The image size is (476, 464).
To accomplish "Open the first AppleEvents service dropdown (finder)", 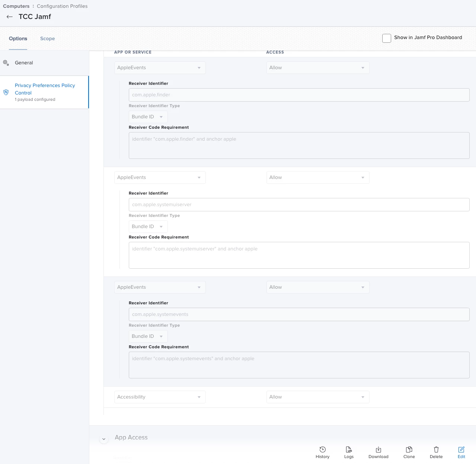I will pyautogui.click(x=160, y=68).
